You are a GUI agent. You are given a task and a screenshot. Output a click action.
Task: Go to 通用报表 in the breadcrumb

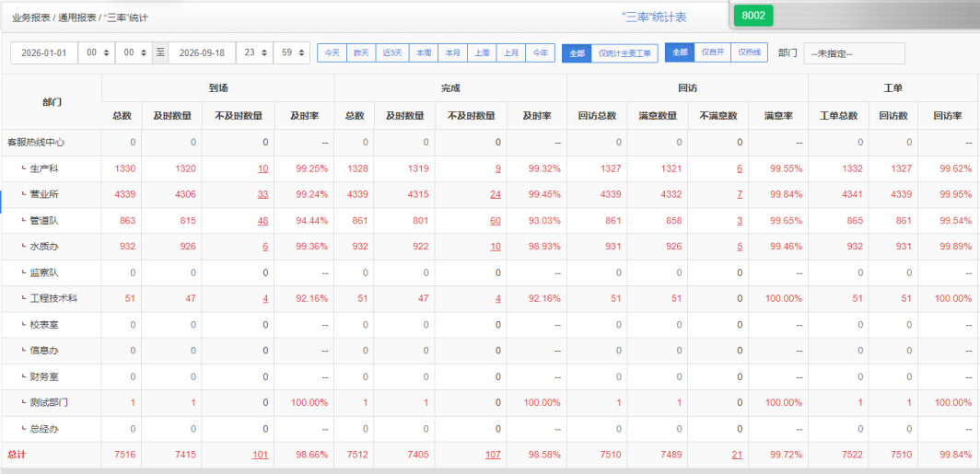point(76,18)
